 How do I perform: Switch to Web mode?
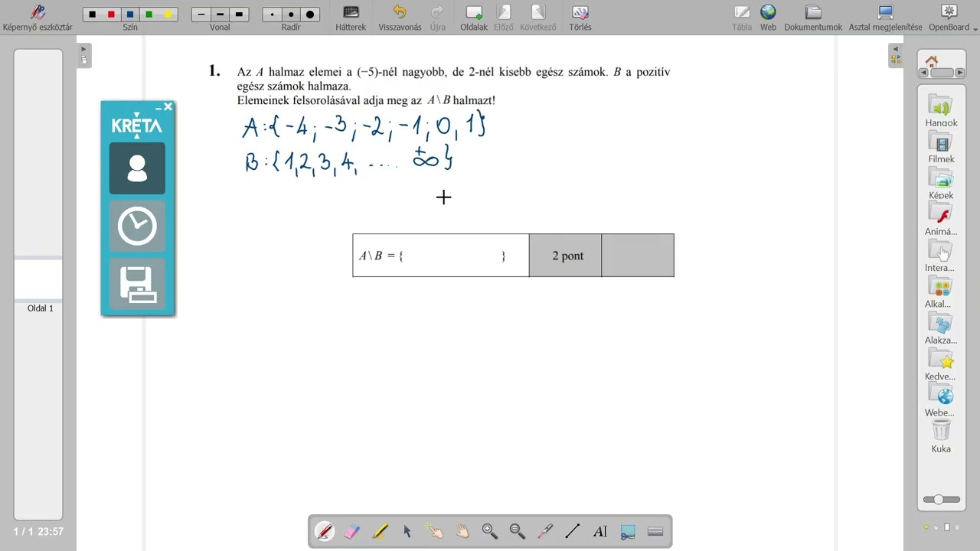[x=768, y=18]
